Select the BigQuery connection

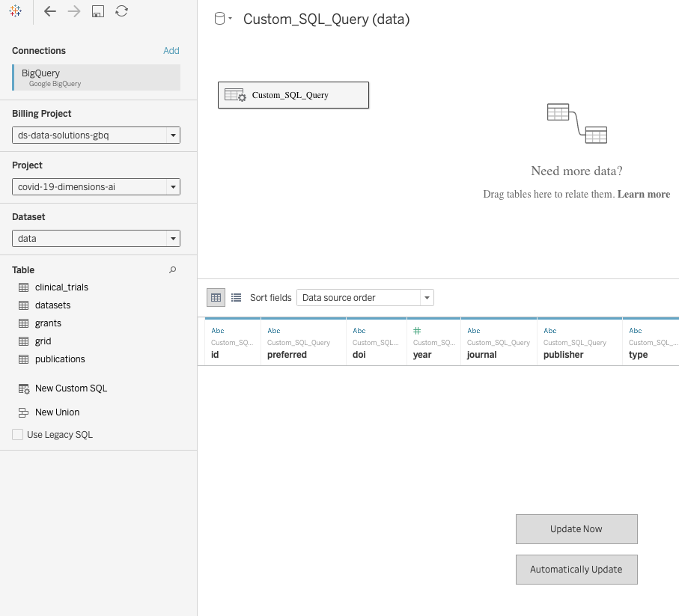(96, 78)
